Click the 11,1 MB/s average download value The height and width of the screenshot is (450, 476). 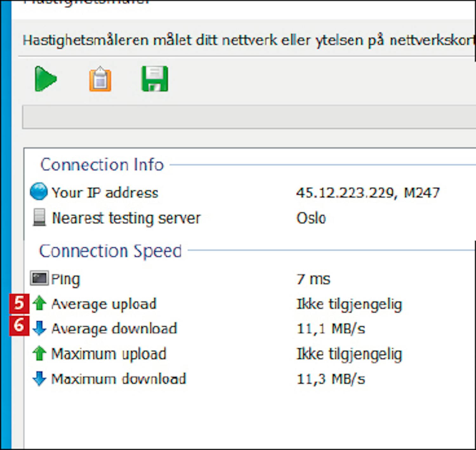[x=331, y=329]
